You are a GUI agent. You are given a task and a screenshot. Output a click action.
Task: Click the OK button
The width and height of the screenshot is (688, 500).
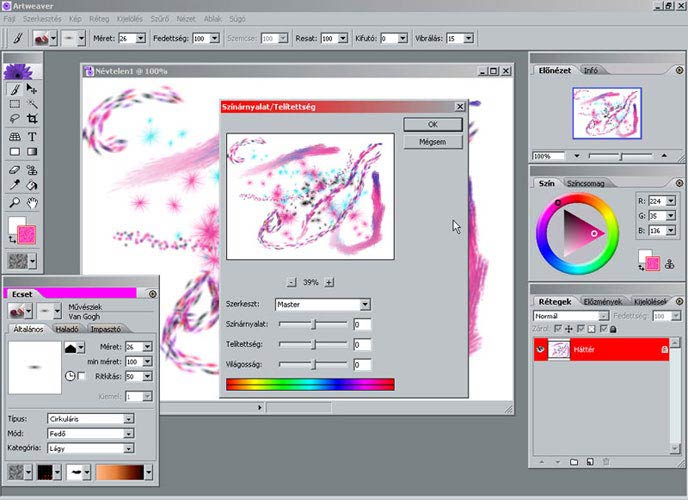(x=432, y=124)
